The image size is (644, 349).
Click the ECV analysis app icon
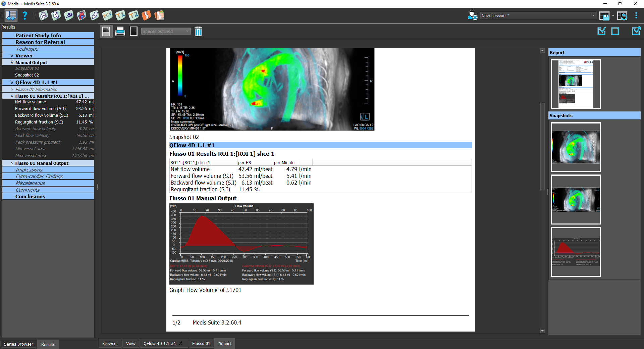click(107, 15)
